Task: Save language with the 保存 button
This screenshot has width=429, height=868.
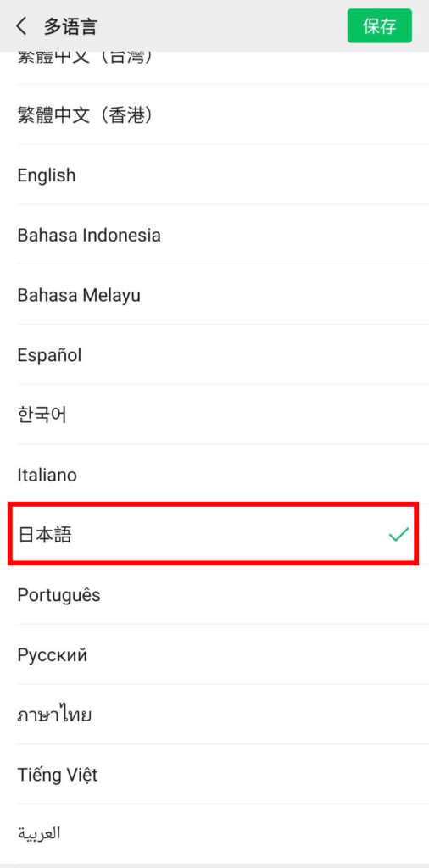Action: point(379,26)
